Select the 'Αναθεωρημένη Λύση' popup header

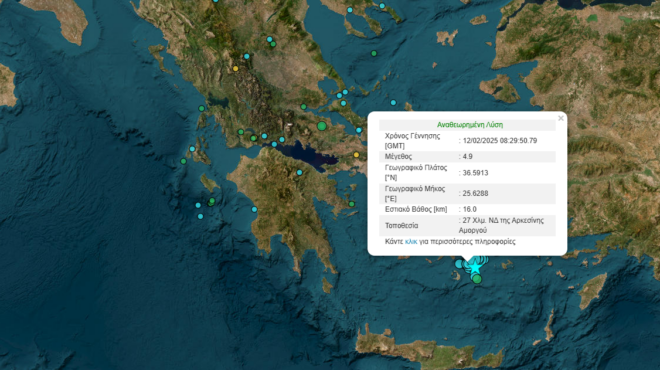pyautogui.click(x=470, y=125)
